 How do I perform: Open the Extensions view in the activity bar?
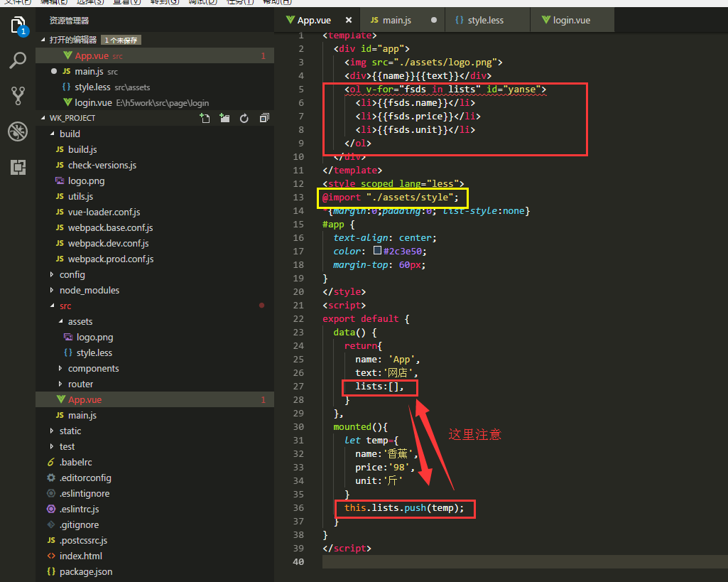click(x=18, y=167)
